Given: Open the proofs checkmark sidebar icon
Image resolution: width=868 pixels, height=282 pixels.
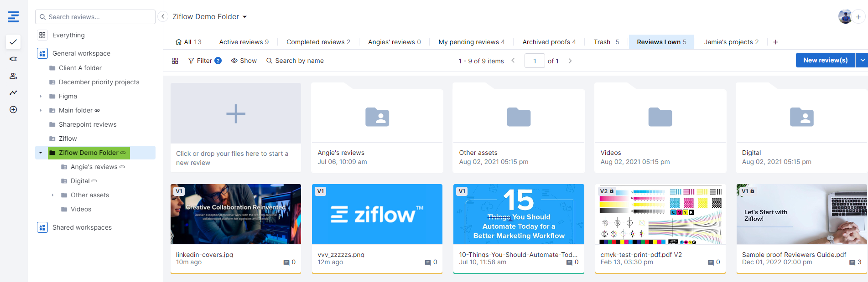Looking at the screenshot, I should (x=13, y=42).
